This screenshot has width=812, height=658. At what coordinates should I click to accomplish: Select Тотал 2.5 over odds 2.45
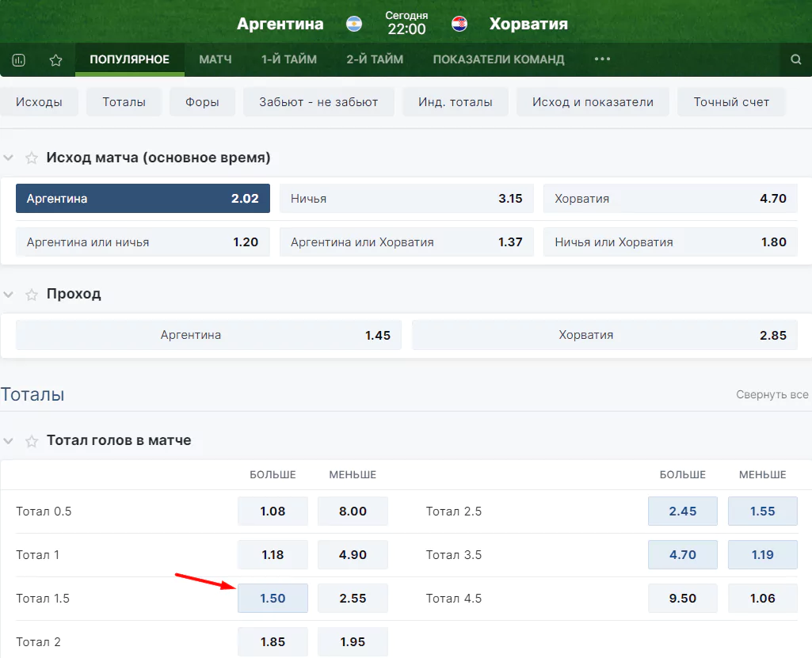coord(683,511)
